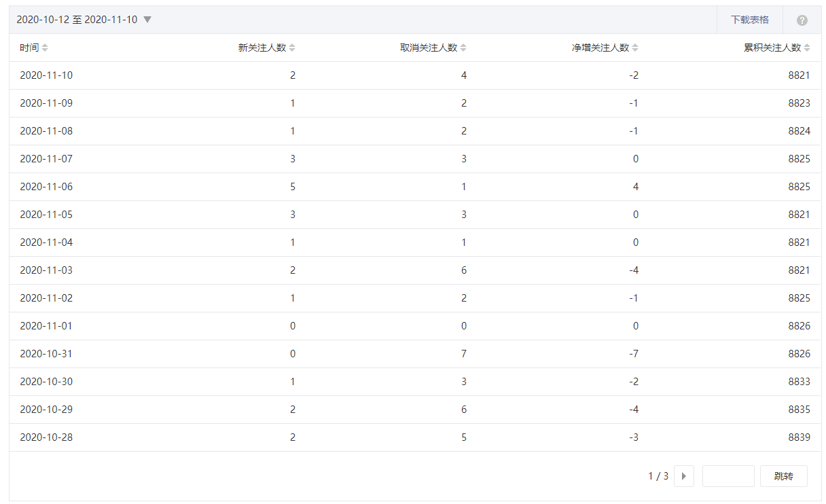Sort by 时间 column arrows

click(x=45, y=48)
